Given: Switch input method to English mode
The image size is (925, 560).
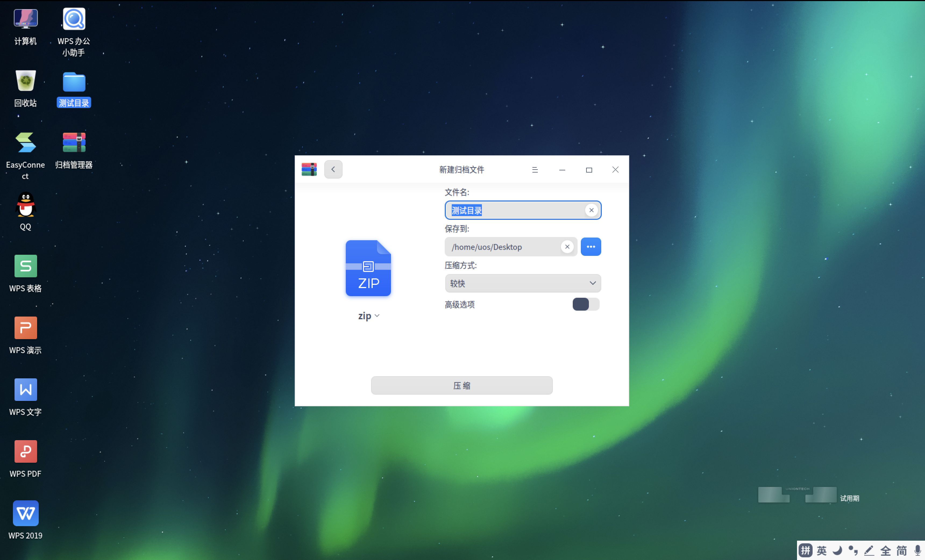Looking at the screenshot, I should (821, 550).
